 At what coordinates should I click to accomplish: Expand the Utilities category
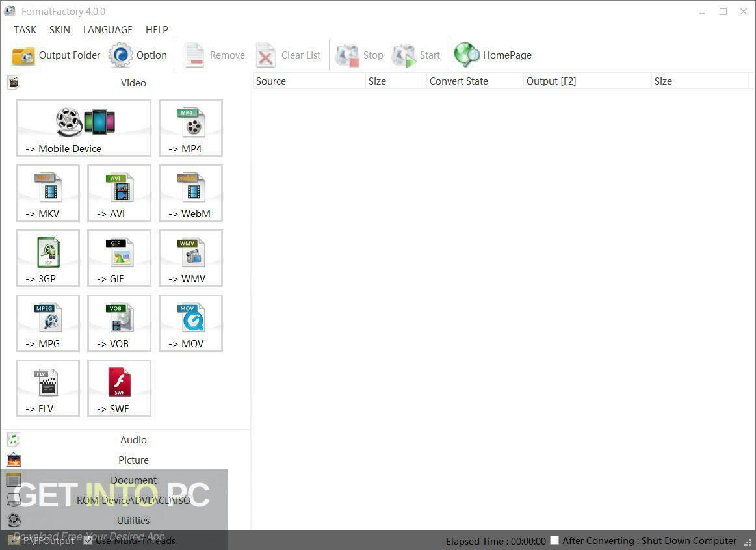(126, 521)
